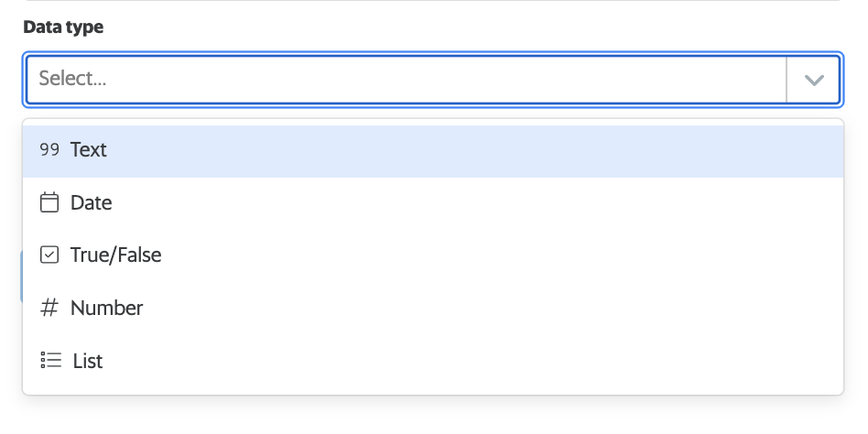The width and height of the screenshot is (868, 434).
Task: Click the hash icon beside Number
Action: coord(49,308)
